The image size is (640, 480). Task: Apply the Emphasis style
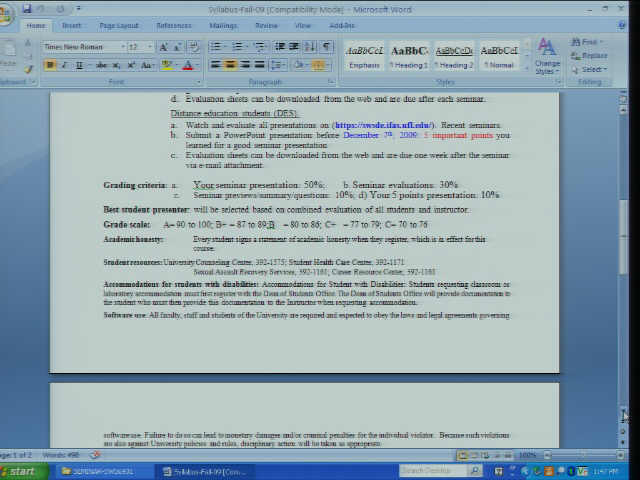click(364, 56)
